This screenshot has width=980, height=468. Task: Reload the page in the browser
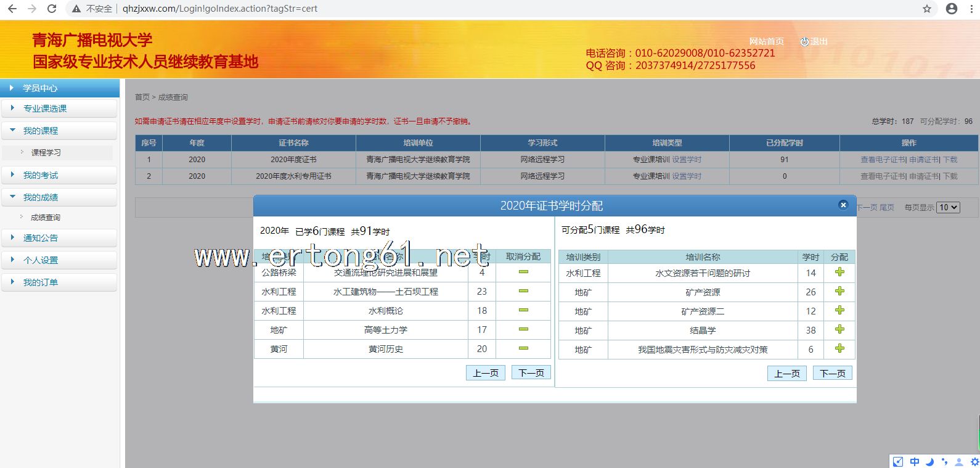52,9
